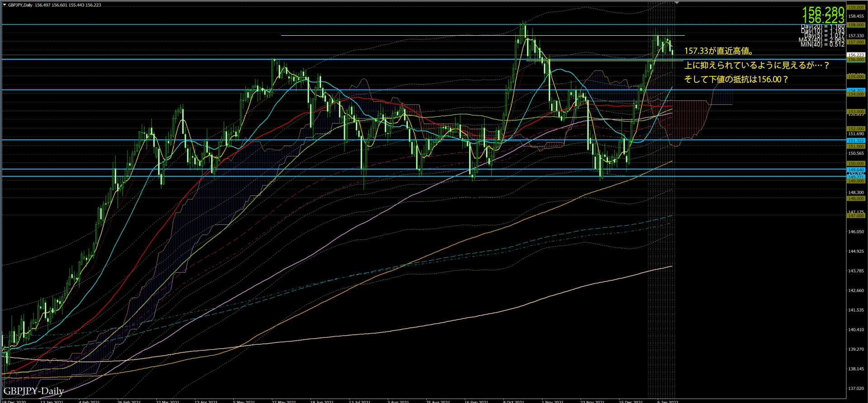
Task: Click the 151.322 blue price level tag
Action: point(855,141)
